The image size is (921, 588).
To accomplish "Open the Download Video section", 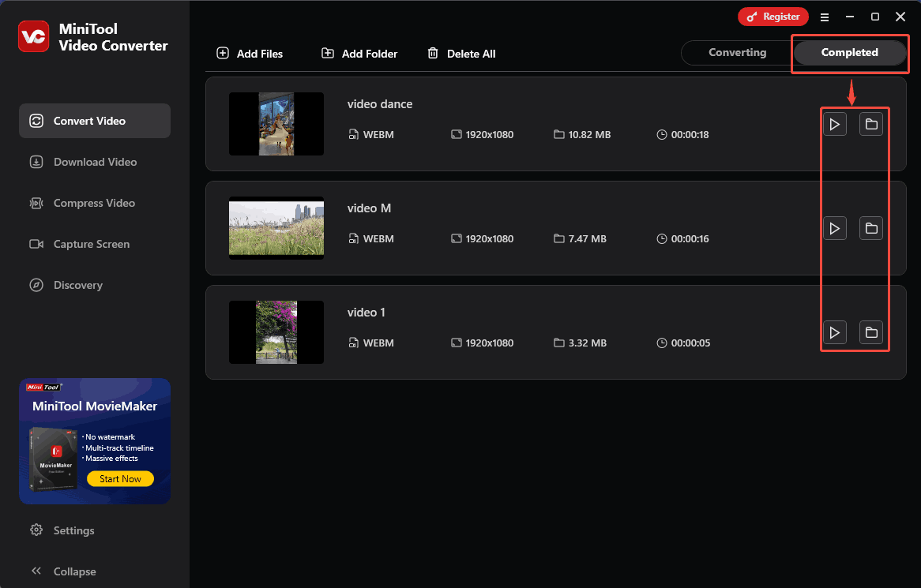I will (95, 162).
